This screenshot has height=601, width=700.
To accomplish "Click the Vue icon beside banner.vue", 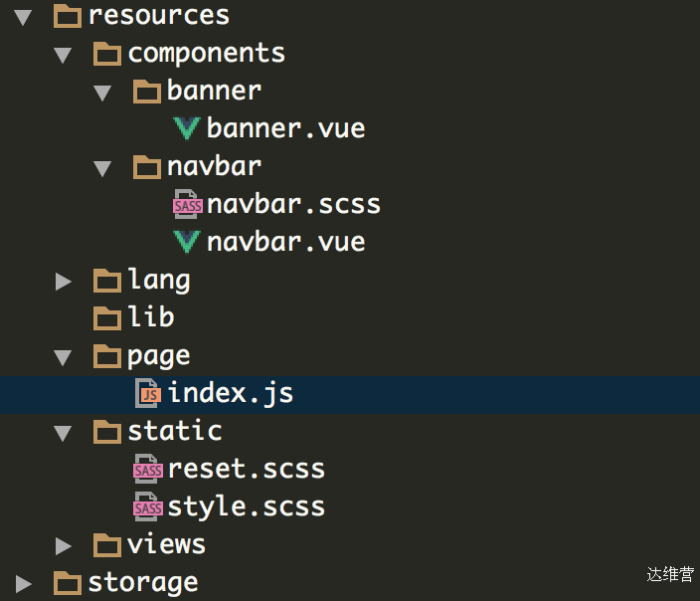I will click(x=187, y=128).
